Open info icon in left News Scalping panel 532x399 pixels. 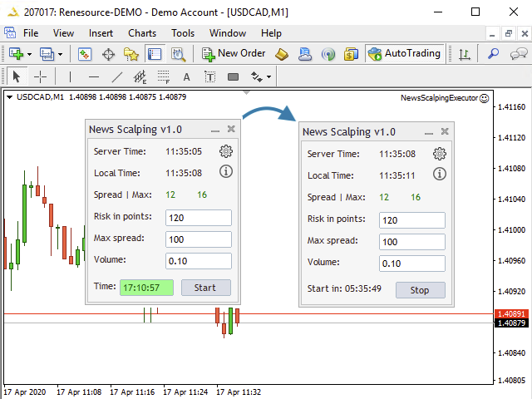click(226, 171)
